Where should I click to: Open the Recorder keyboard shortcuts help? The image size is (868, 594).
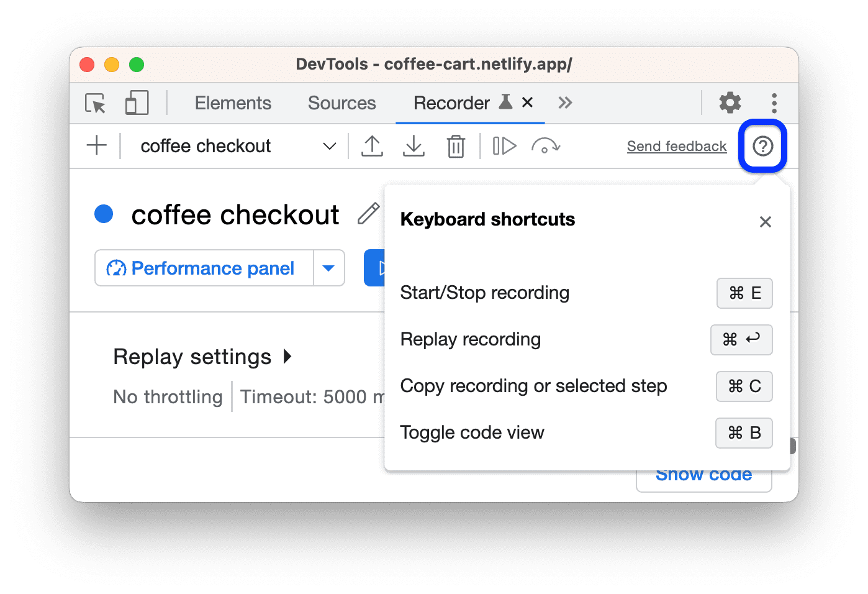(x=762, y=145)
